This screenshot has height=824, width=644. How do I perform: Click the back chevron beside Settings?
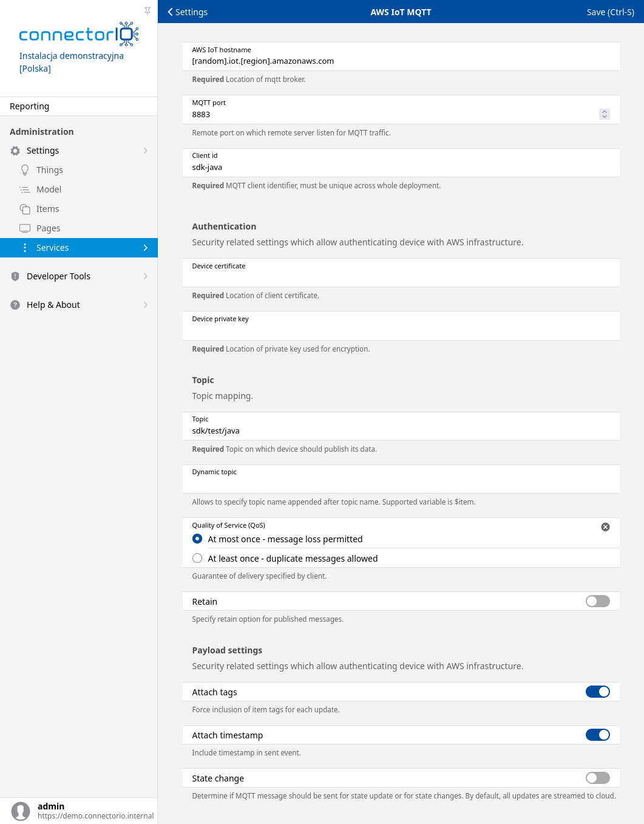(x=171, y=12)
